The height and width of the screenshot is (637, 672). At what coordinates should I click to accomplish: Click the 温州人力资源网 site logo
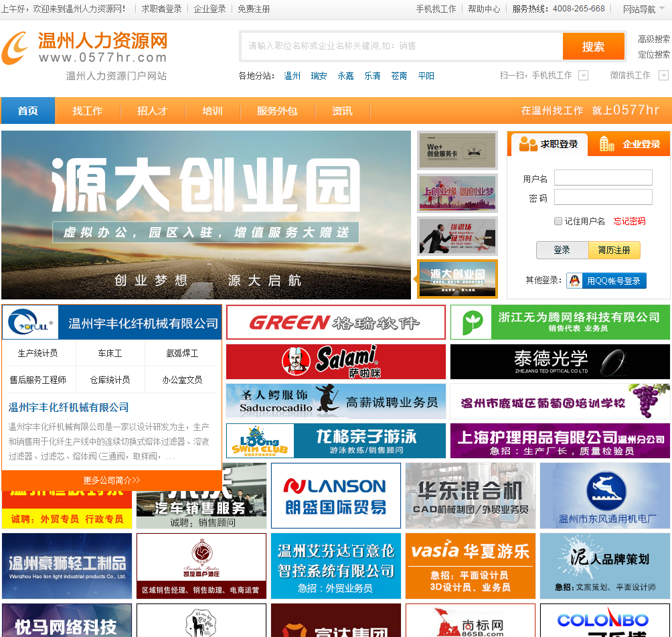pos(84,48)
